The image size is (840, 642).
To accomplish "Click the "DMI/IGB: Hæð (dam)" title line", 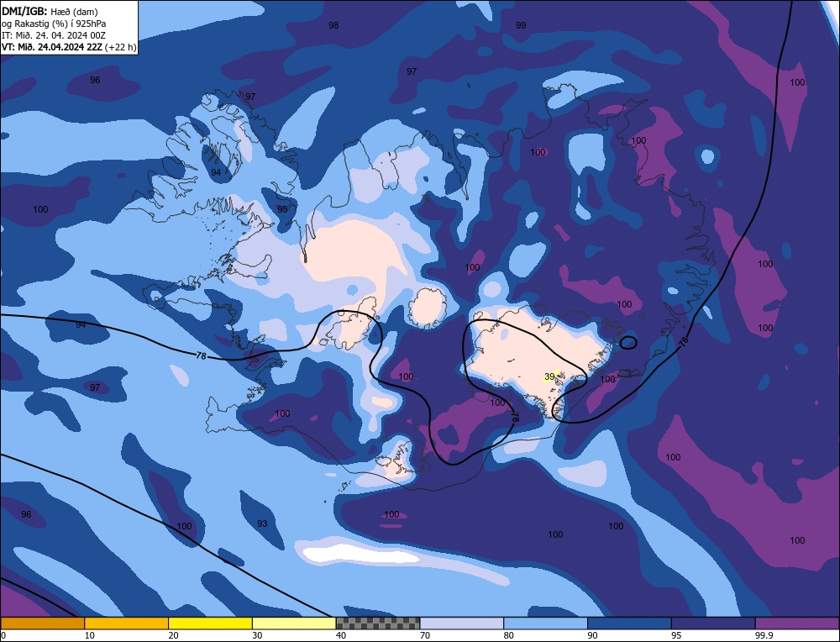I will [50, 11].
